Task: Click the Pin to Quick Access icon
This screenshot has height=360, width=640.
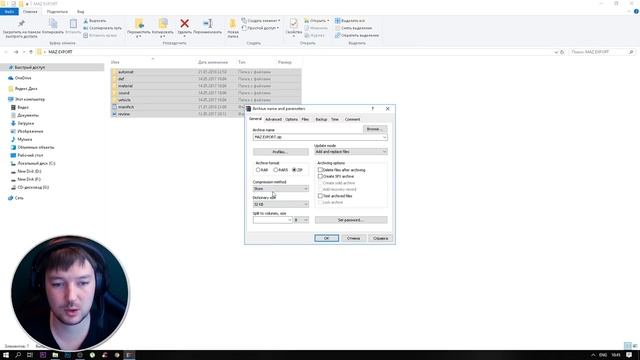Action: [21, 24]
